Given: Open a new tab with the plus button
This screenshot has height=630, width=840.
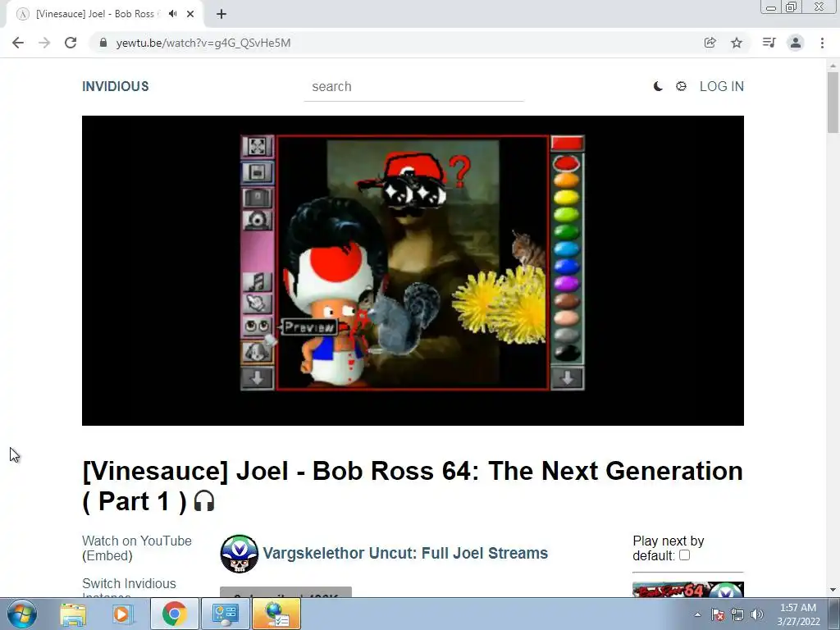Looking at the screenshot, I should 221,14.
